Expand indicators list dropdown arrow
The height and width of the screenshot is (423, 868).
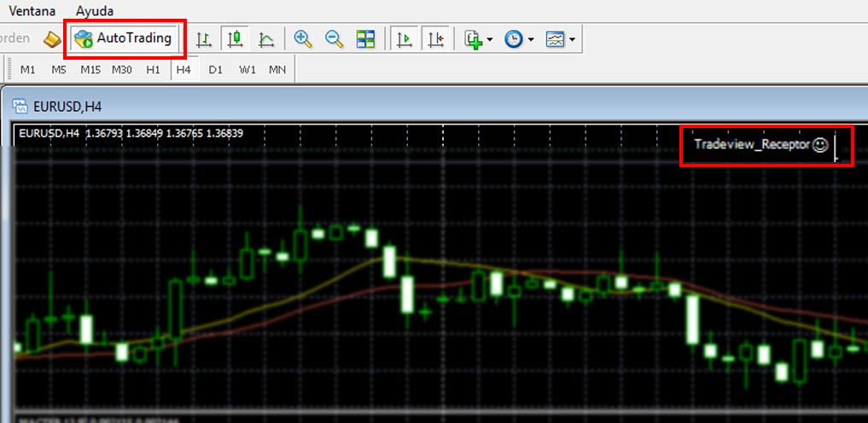tap(489, 39)
